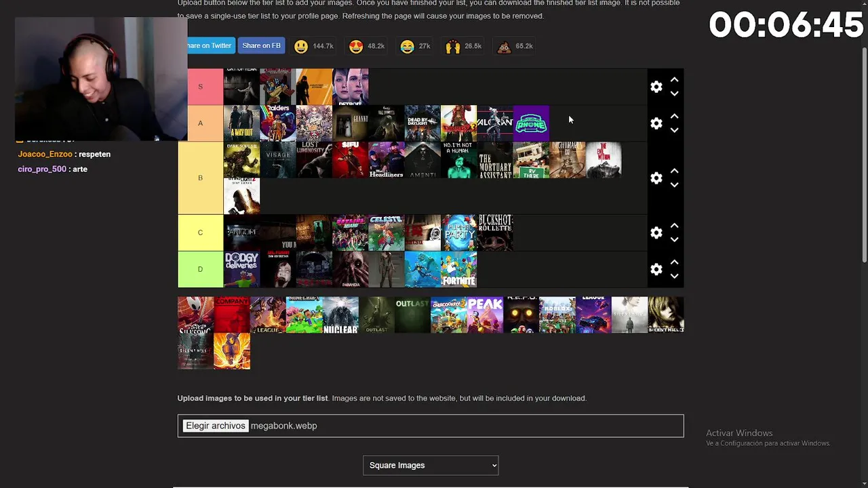Select the purple Phone thumbnail
This screenshot has height=488, width=868.
tap(531, 123)
